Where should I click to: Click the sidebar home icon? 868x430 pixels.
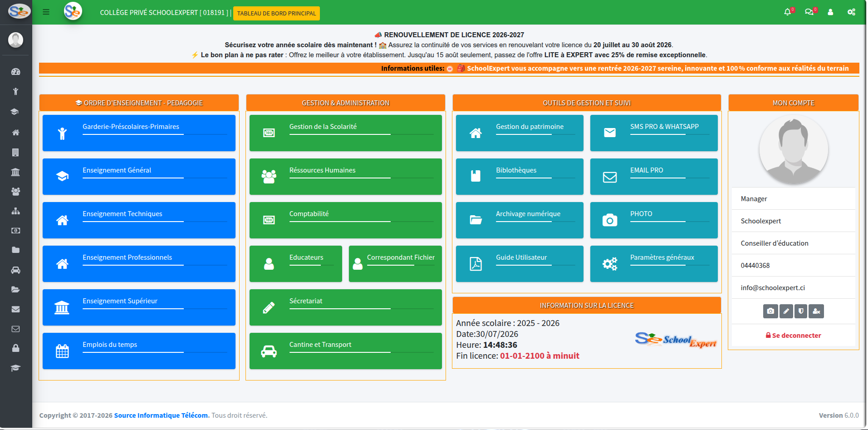(15, 133)
